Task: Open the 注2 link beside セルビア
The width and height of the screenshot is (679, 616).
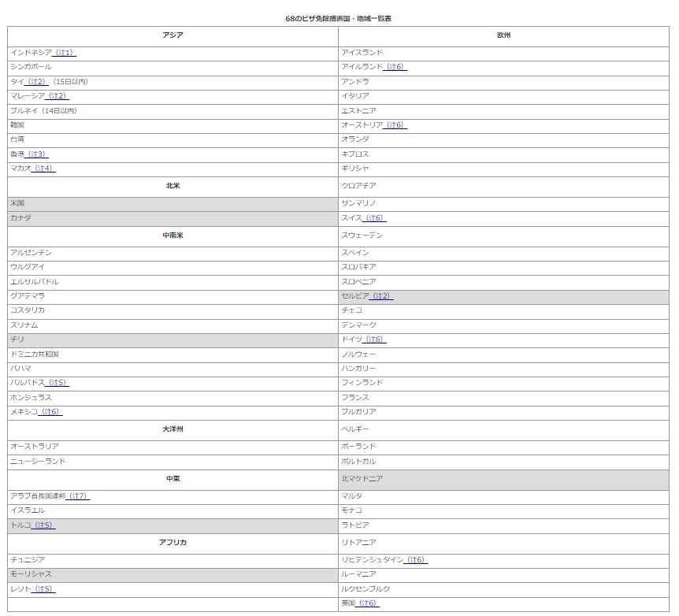Action: pyautogui.click(x=382, y=296)
